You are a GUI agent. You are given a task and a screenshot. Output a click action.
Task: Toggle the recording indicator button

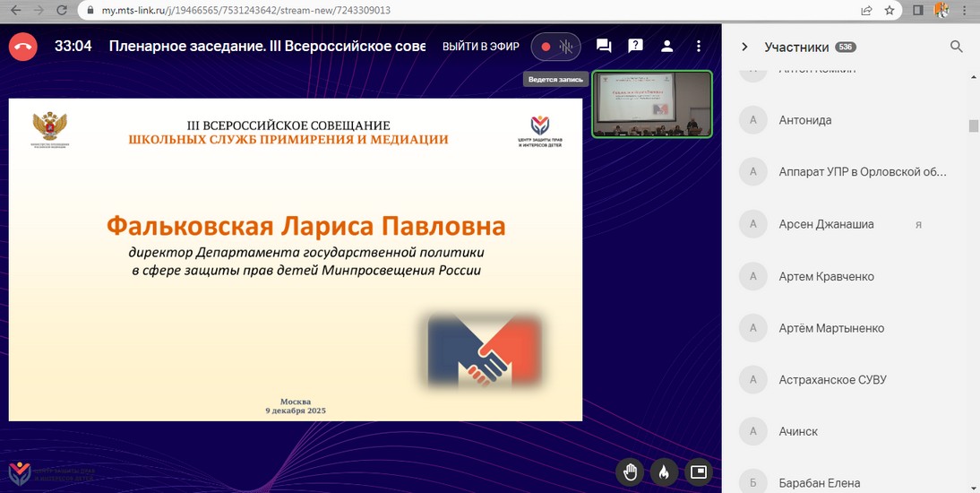click(x=555, y=47)
